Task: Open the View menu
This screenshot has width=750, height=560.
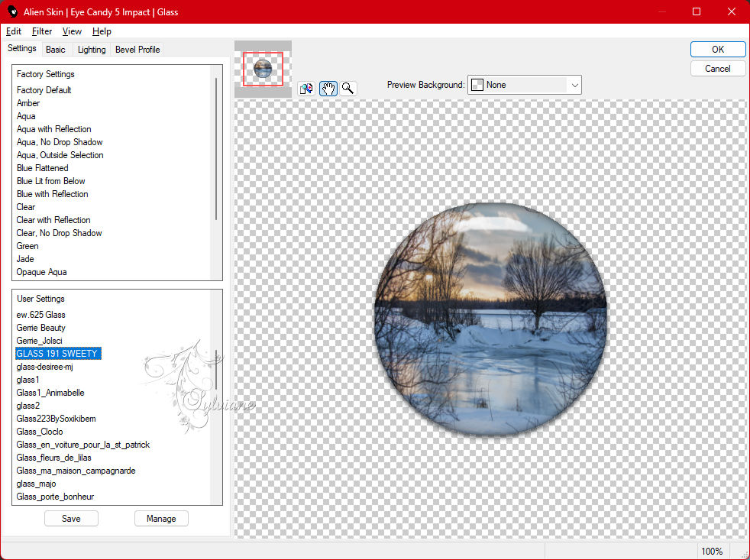Action: 72,31
